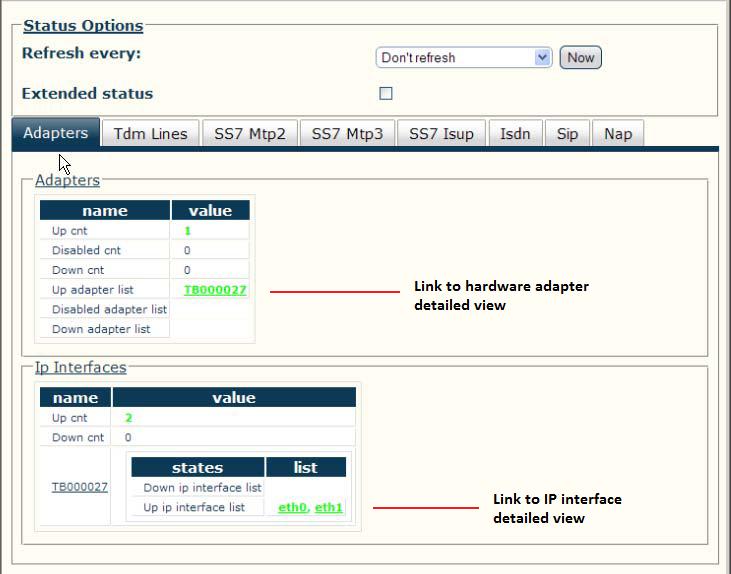Open green TB000027 adapter link
Viewport: 731px width, 574px height.
[x=215, y=290]
